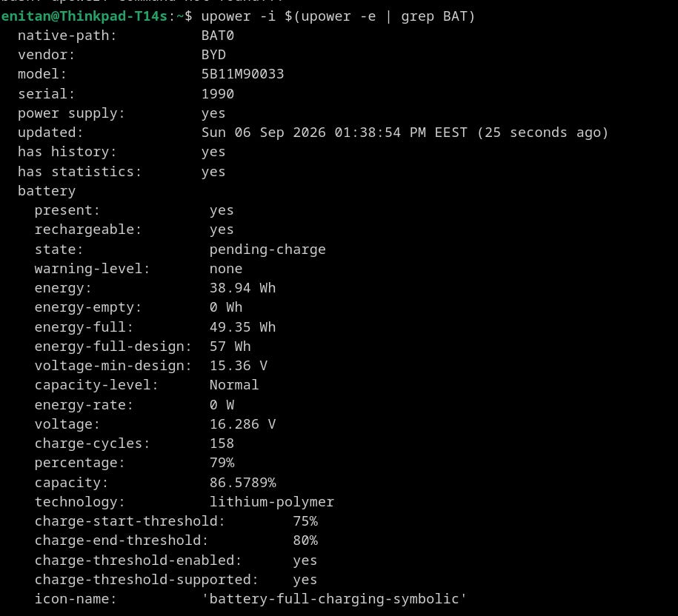Click the charge-end-threshold value 80%
This screenshot has height=616, width=678.
click(x=305, y=540)
